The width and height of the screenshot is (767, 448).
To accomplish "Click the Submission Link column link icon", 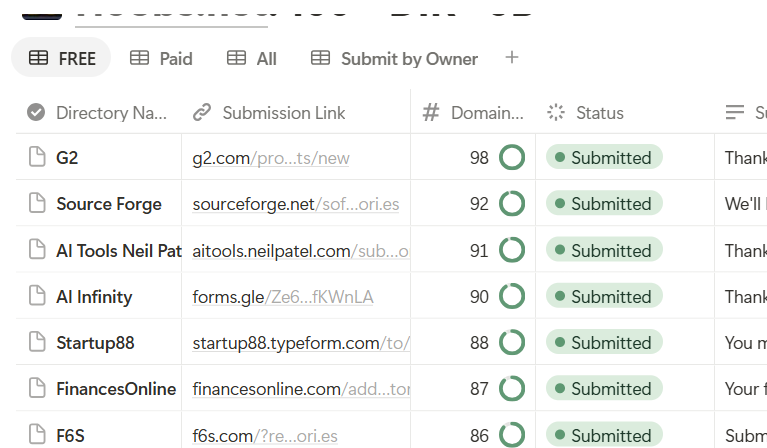I will click(x=202, y=112).
